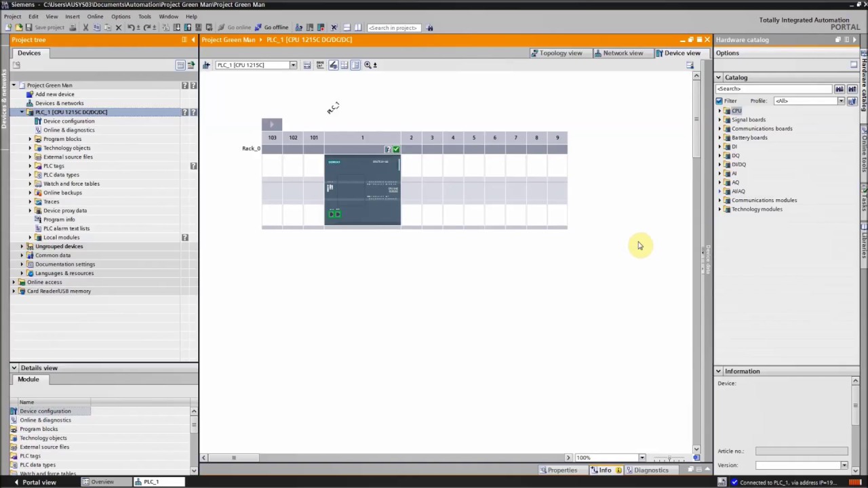Toggle the Filter checkbox in Catalog
The height and width of the screenshot is (488, 868).
[719, 101]
